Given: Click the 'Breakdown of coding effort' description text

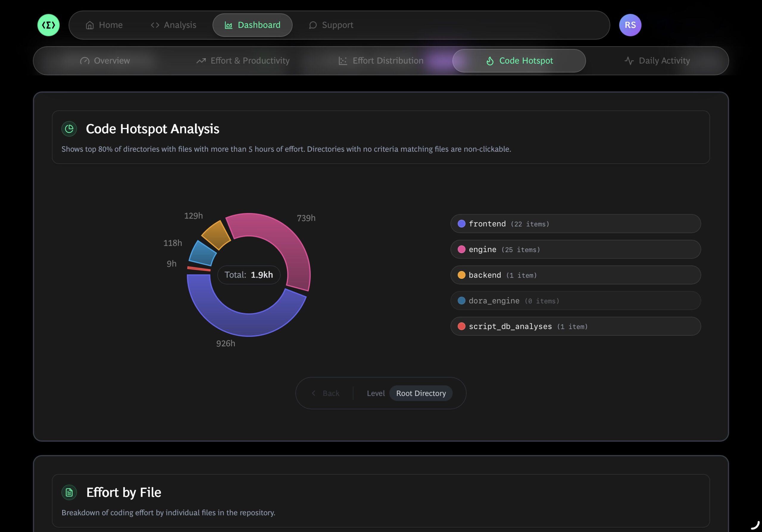Looking at the screenshot, I should (168, 512).
